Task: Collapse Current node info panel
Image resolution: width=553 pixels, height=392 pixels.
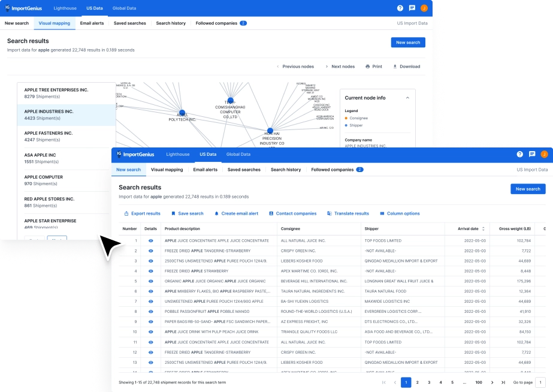Action: click(x=407, y=98)
